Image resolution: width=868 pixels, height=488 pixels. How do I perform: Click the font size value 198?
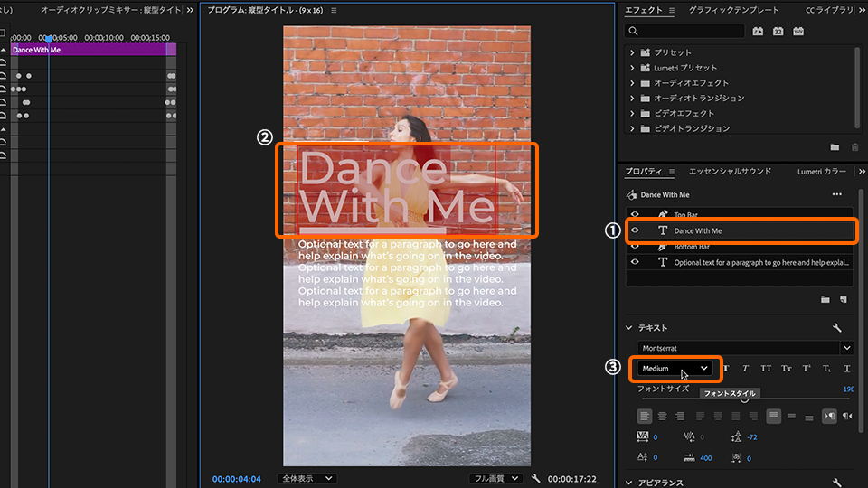point(848,389)
